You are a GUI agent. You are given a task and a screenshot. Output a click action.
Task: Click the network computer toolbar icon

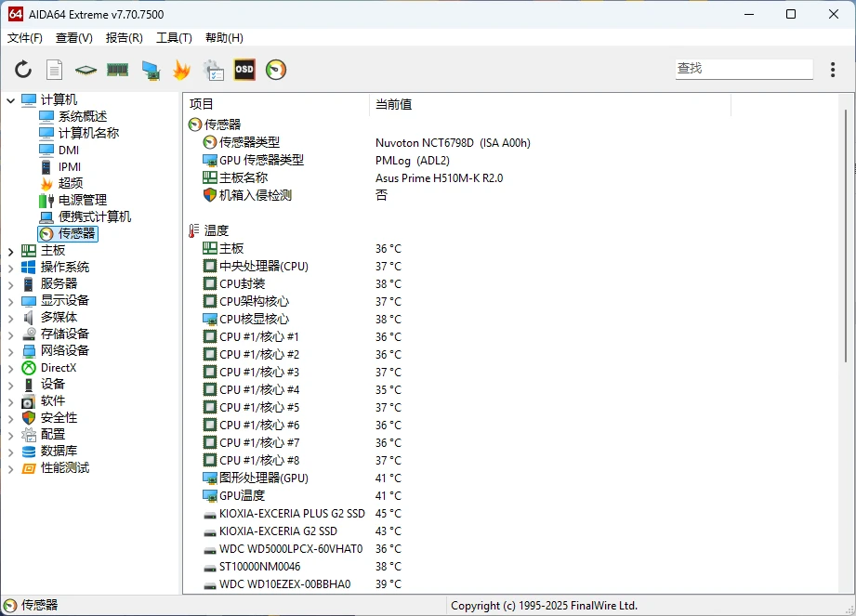pyautogui.click(x=151, y=71)
